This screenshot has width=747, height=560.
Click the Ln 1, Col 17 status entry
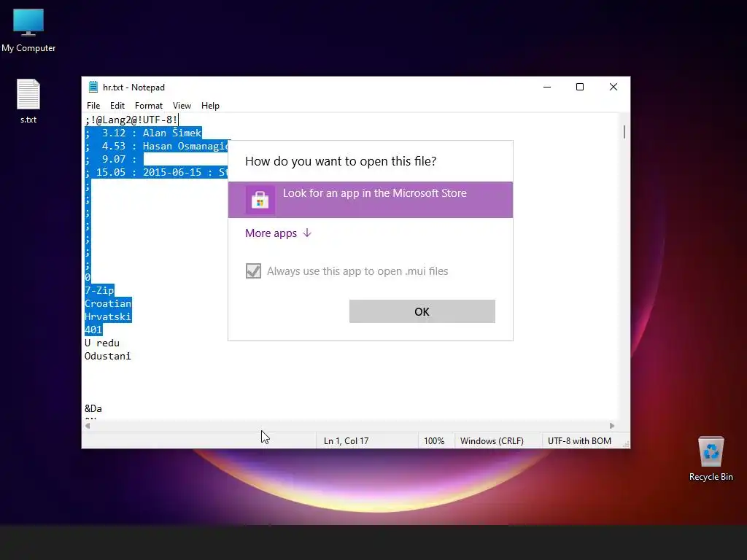click(x=347, y=441)
